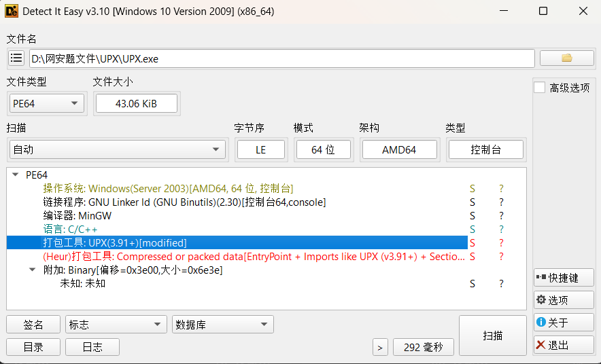Click the AMD64 architecture button

click(x=399, y=149)
